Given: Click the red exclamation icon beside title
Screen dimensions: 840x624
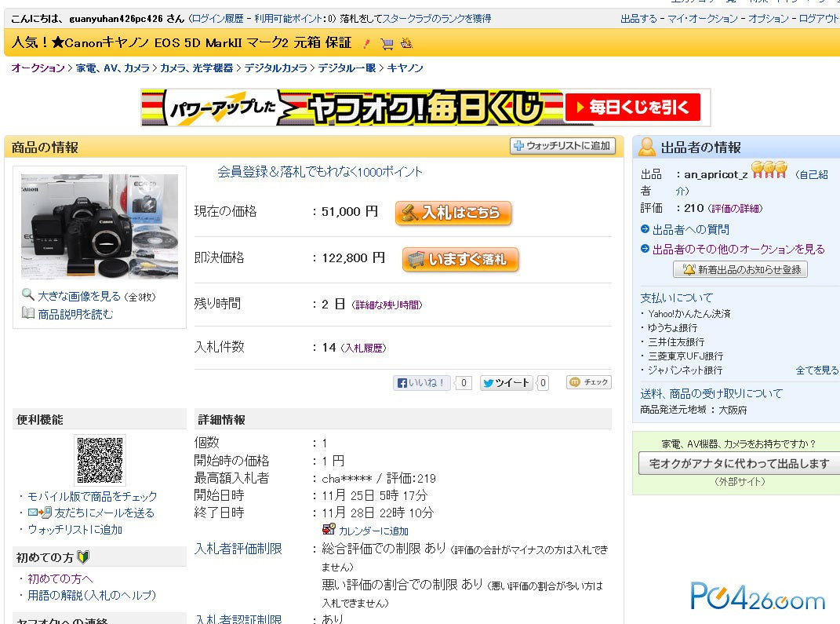Looking at the screenshot, I should click(x=366, y=44).
